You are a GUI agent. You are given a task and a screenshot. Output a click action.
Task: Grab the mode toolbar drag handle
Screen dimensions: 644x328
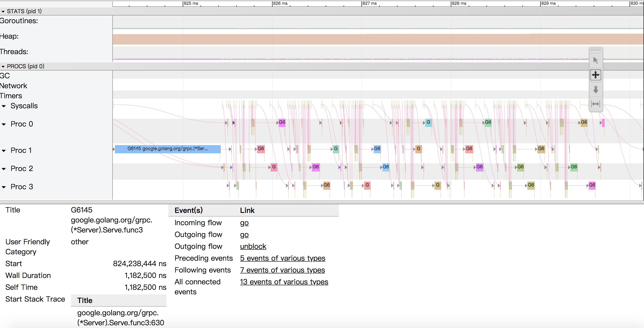(596, 50)
